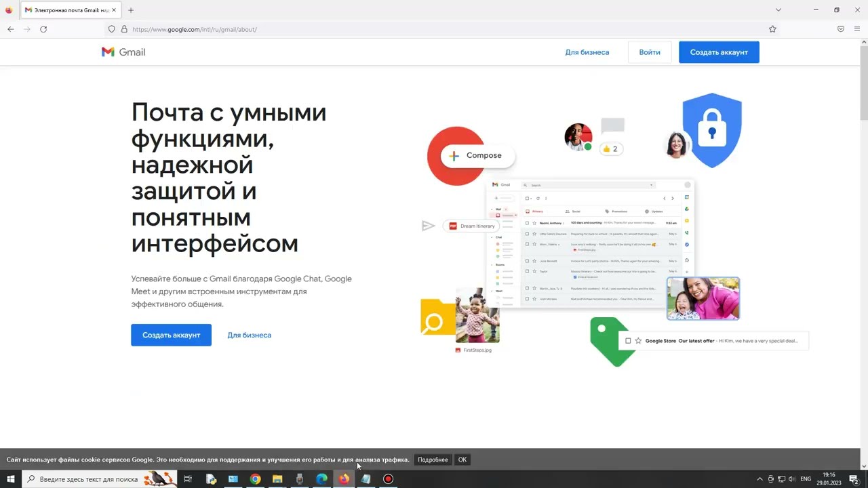Click the green price tag illustration
Image resolution: width=868 pixels, height=488 pixels.
(610, 342)
